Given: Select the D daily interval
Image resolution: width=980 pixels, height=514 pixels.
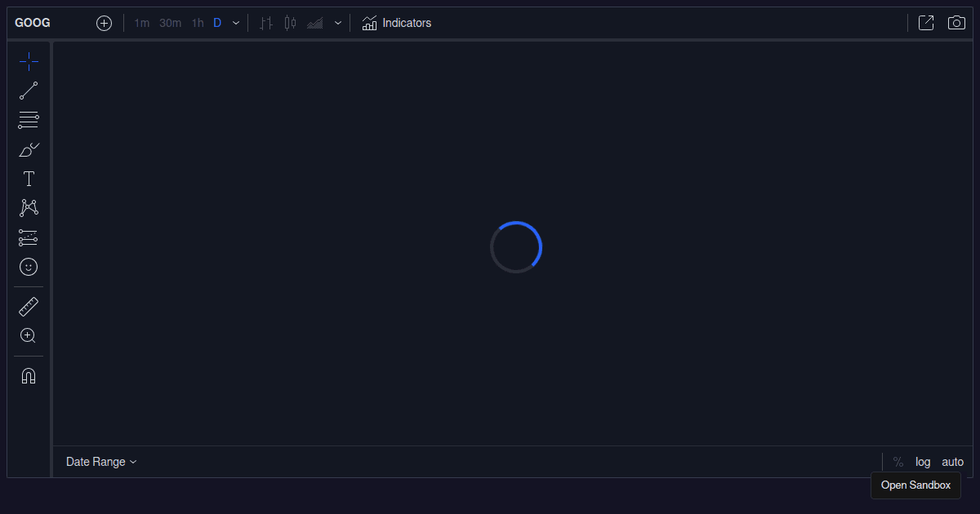Looking at the screenshot, I should pyautogui.click(x=217, y=23).
